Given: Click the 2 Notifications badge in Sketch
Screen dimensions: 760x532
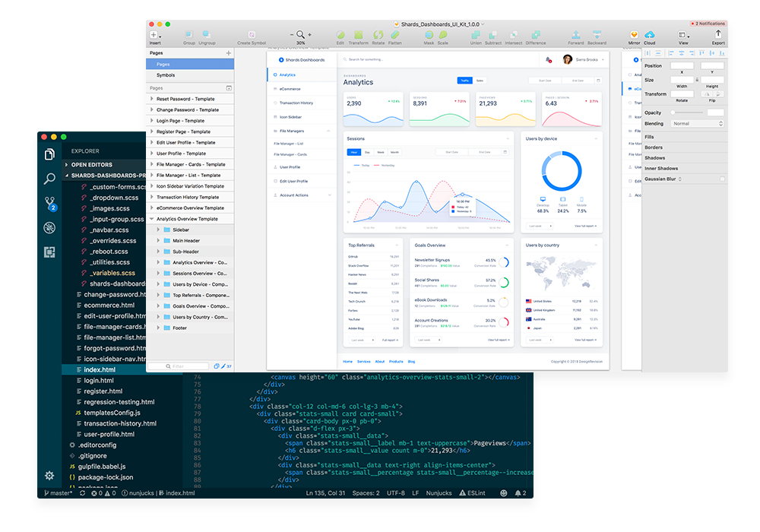Looking at the screenshot, I should [708, 24].
